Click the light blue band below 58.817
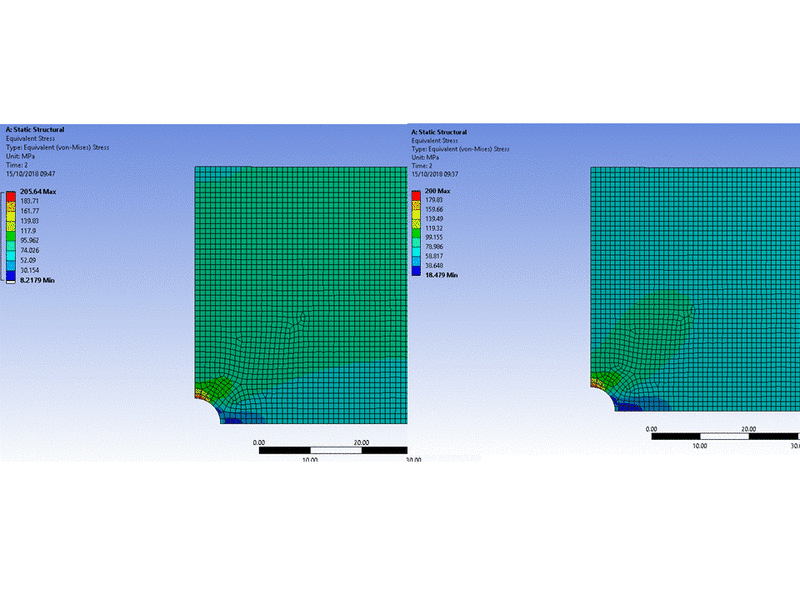Screen dimensions: 800x600 tap(416, 261)
